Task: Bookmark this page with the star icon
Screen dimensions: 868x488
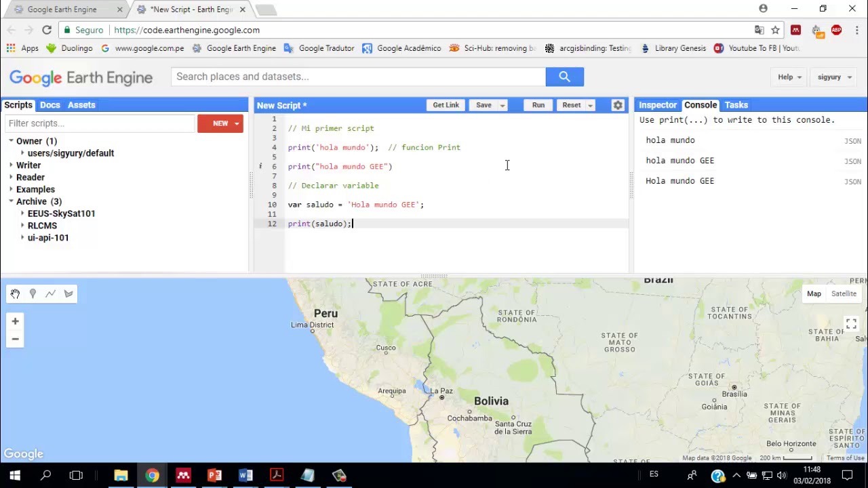Action: (776, 30)
